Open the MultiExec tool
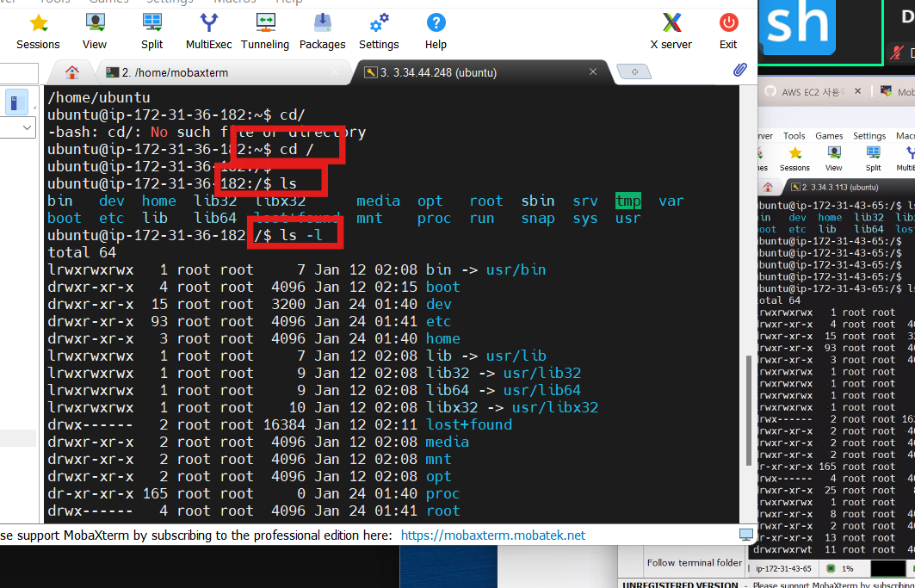The width and height of the screenshot is (915, 588). point(208,32)
